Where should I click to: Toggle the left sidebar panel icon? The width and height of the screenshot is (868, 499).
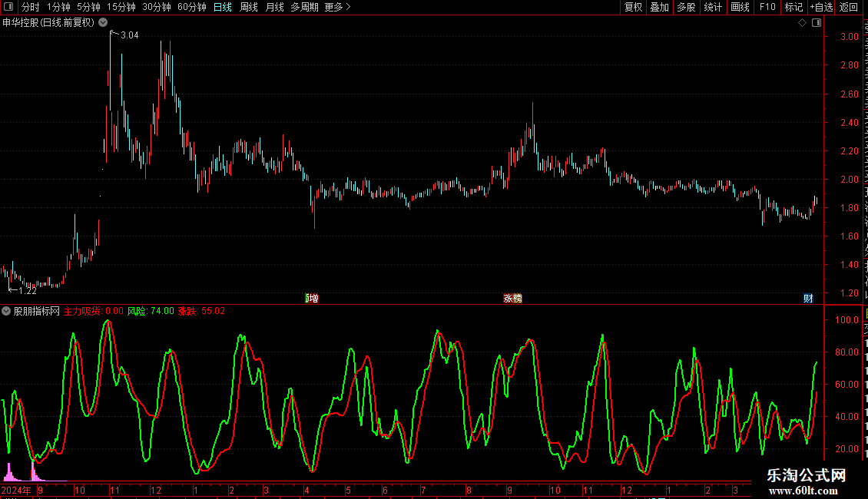point(8,7)
